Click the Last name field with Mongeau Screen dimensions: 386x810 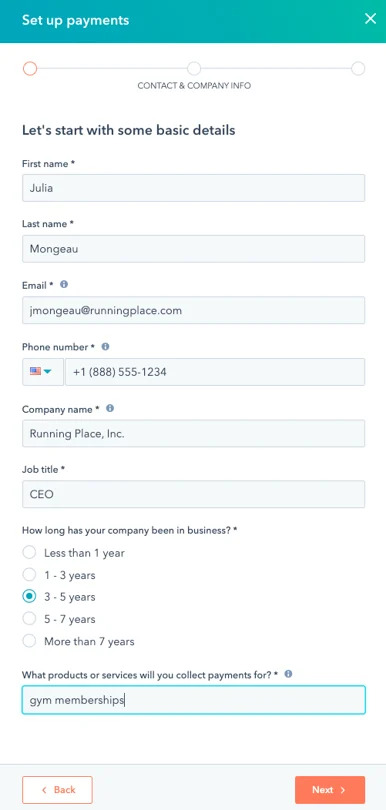(x=193, y=249)
